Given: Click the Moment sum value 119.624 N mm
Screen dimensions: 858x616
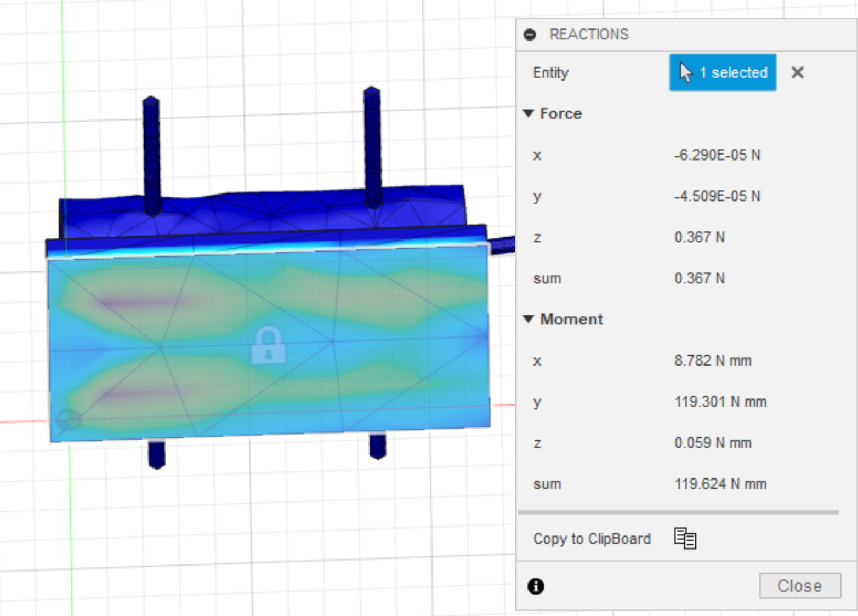Looking at the screenshot, I should tap(720, 484).
